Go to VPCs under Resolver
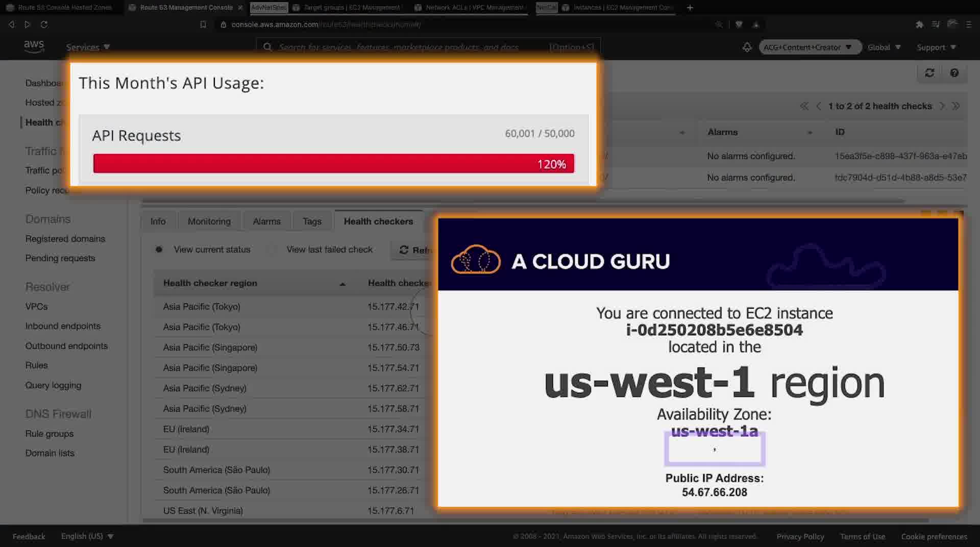Screen dimensions: 980x547 pos(36,307)
